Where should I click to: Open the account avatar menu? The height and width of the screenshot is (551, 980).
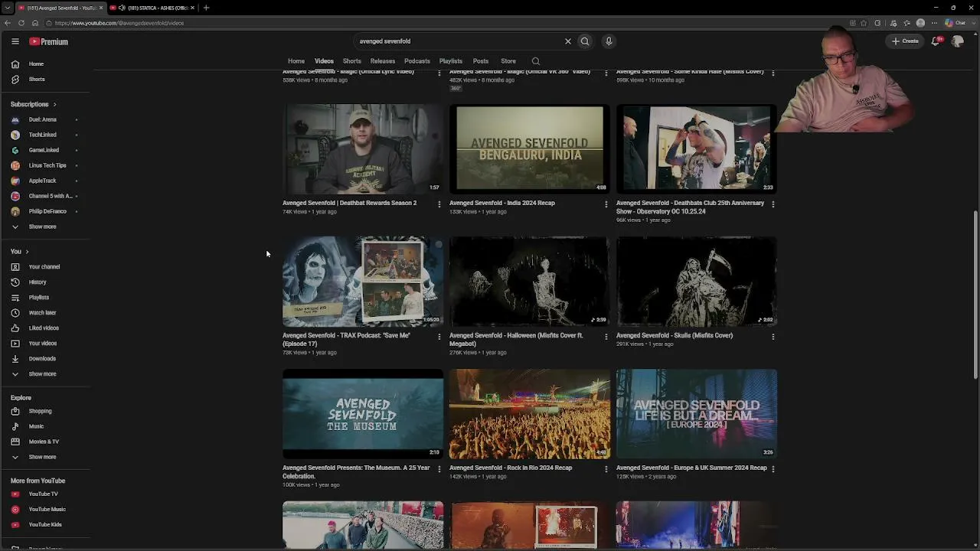957,41
